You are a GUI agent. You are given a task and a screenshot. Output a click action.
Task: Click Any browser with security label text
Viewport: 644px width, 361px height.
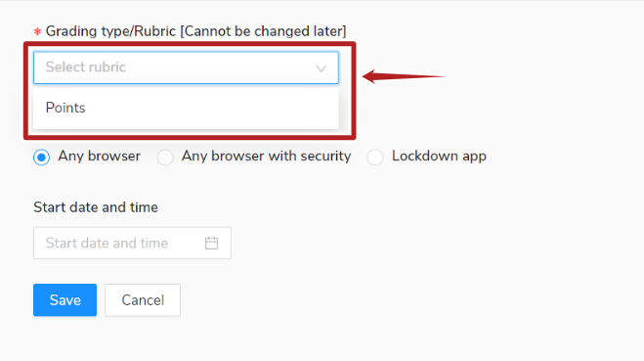[x=266, y=157]
